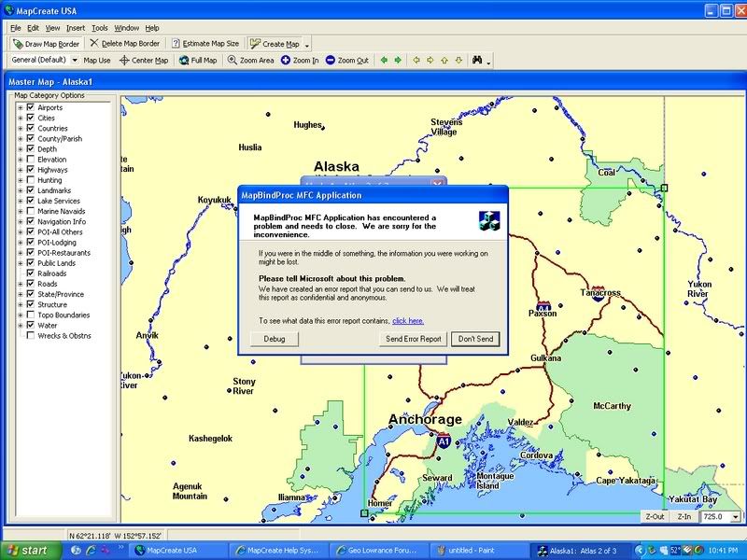Click the Zoom In toolbar icon
Image resolution: width=747 pixels, height=560 pixels.
coord(300,61)
